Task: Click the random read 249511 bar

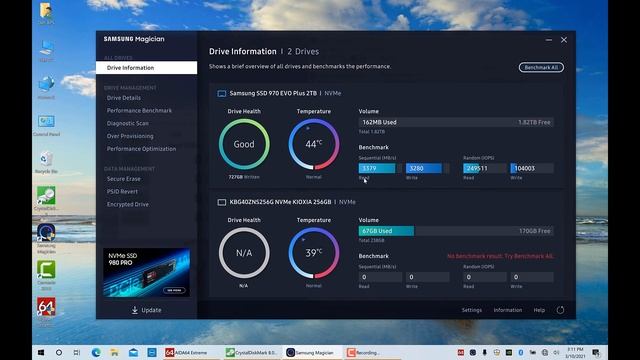Action: point(484,168)
